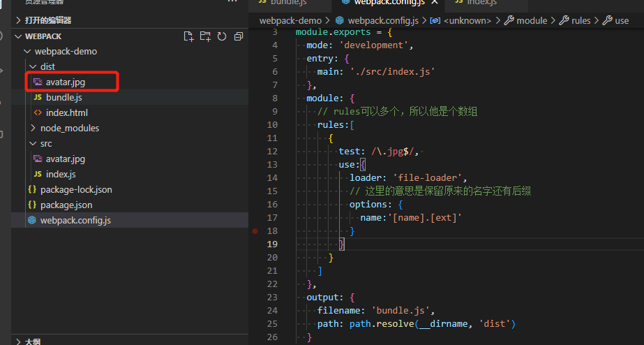Click webpack.config.js in the breadcrumb
This screenshot has width=644, height=345.
(383, 20)
